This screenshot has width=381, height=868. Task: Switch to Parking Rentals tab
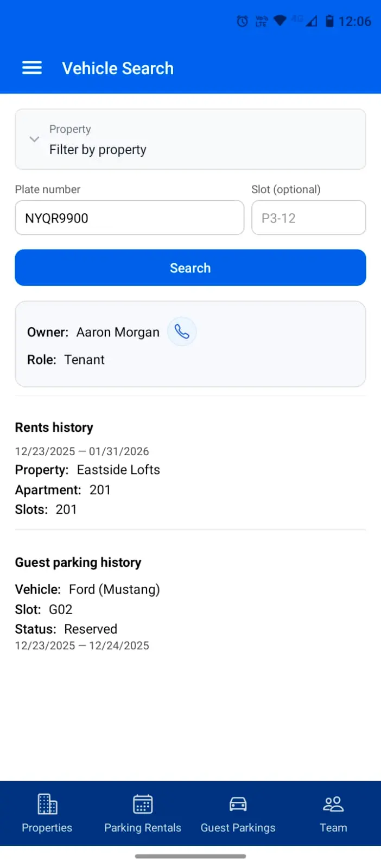click(x=142, y=813)
